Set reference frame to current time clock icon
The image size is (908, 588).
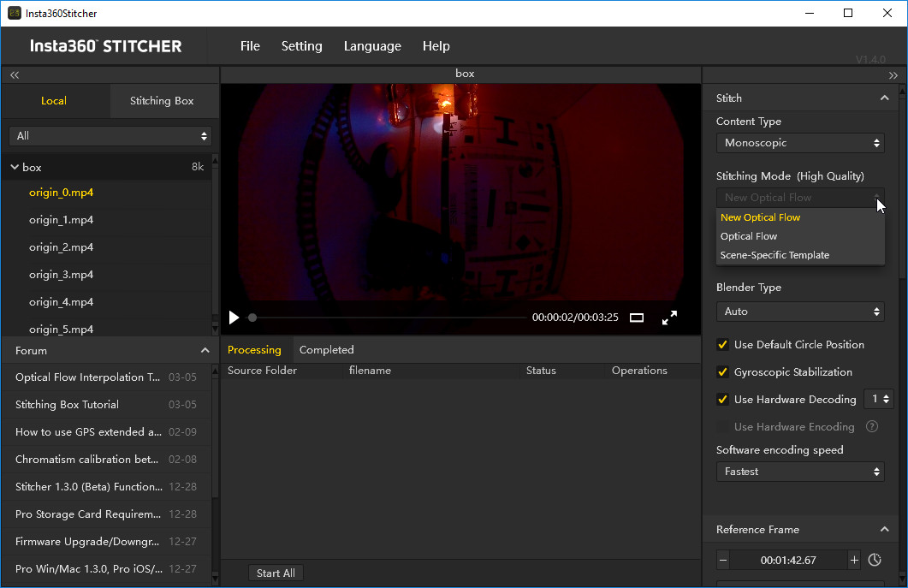click(x=875, y=560)
